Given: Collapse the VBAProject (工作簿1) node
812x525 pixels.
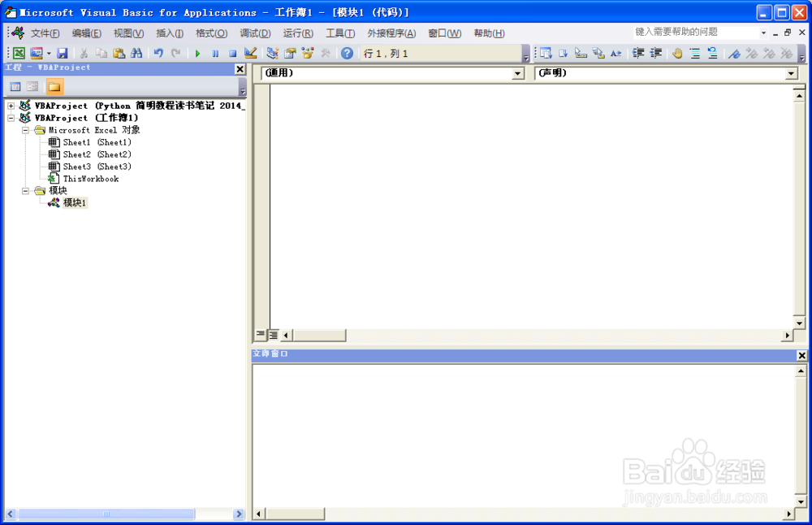Looking at the screenshot, I should (x=11, y=118).
